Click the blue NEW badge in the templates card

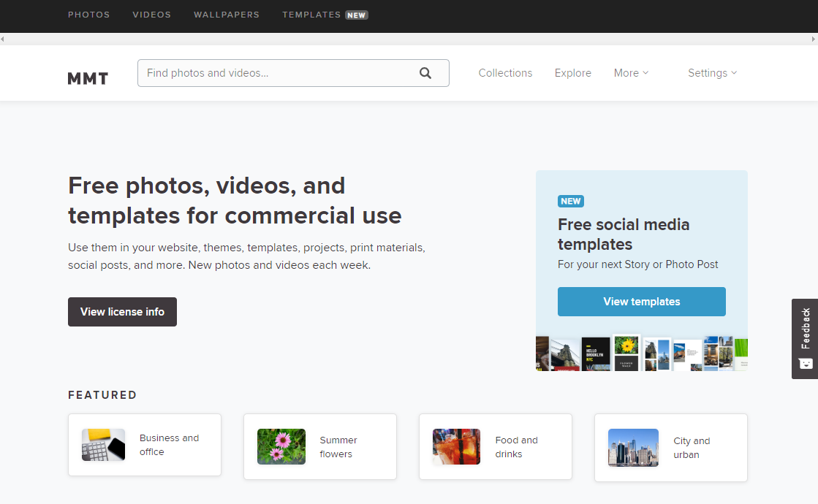coord(571,201)
